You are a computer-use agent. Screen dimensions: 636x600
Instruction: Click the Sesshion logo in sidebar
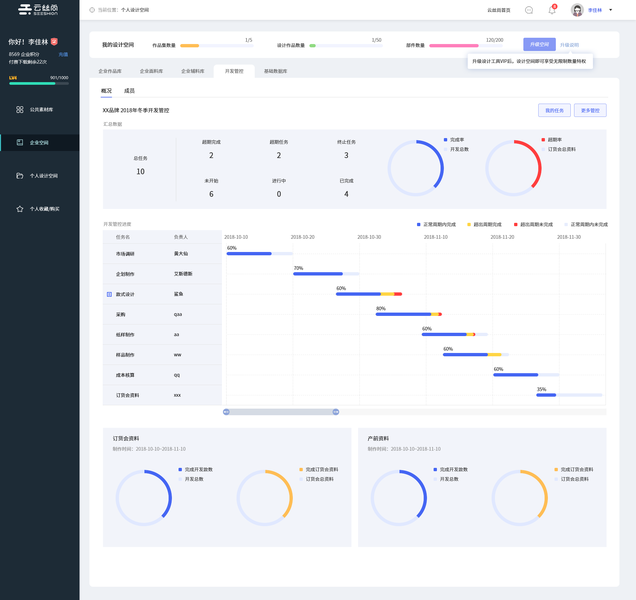pyautogui.click(x=38, y=9)
